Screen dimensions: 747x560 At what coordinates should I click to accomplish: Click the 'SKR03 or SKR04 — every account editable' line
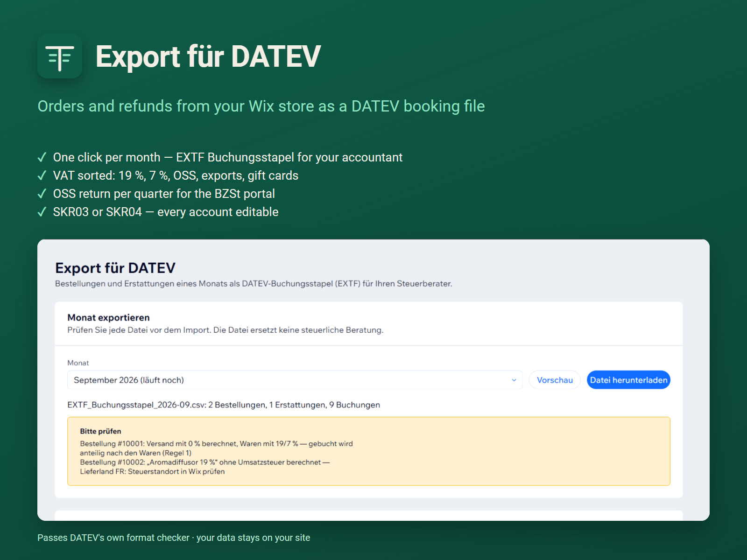point(166,212)
